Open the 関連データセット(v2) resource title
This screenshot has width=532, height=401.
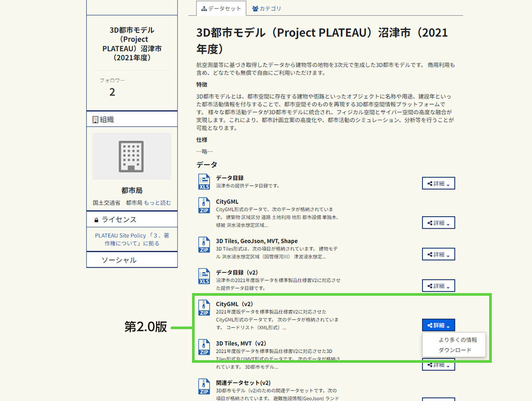coord(243,382)
